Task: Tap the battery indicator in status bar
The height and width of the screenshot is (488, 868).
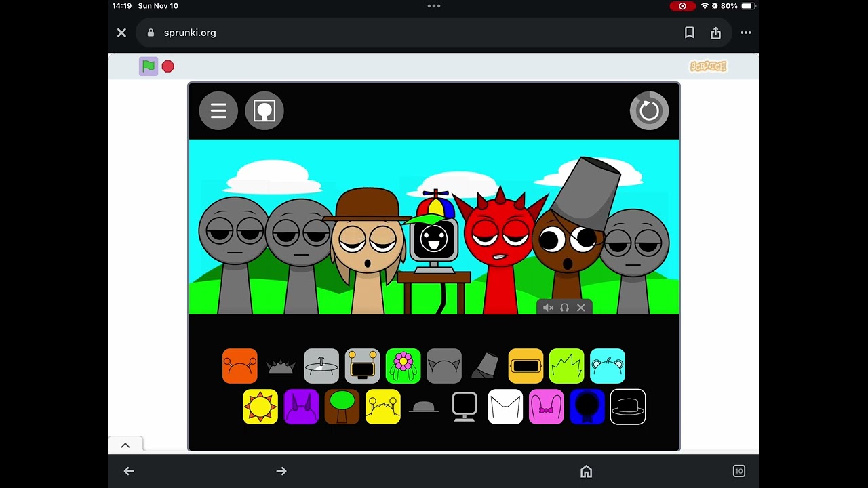Action: coord(747,6)
